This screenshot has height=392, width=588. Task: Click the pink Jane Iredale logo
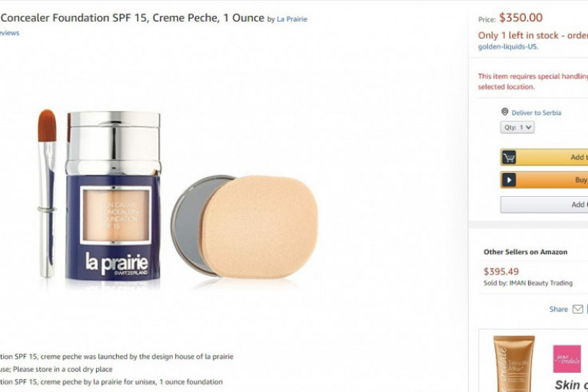pyautogui.click(x=566, y=358)
